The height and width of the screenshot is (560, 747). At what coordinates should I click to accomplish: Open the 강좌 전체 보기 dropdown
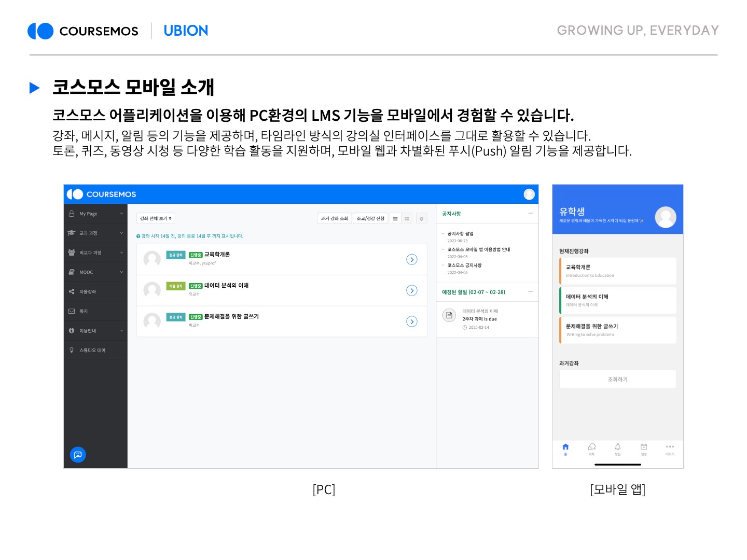coord(156,219)
